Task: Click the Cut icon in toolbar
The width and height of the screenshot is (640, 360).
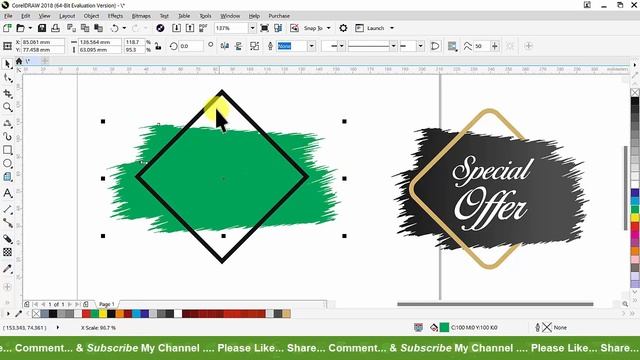Action: pyautogui.click(x=71, y=28)
